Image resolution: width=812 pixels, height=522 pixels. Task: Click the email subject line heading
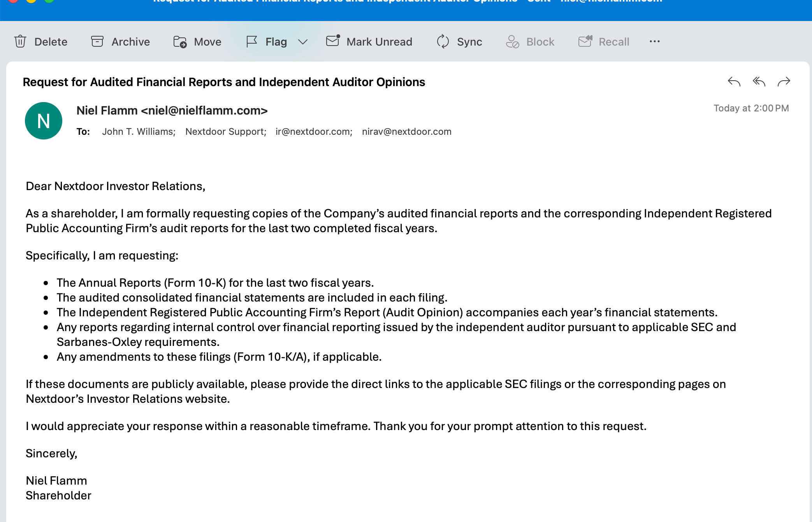point(224,82)
